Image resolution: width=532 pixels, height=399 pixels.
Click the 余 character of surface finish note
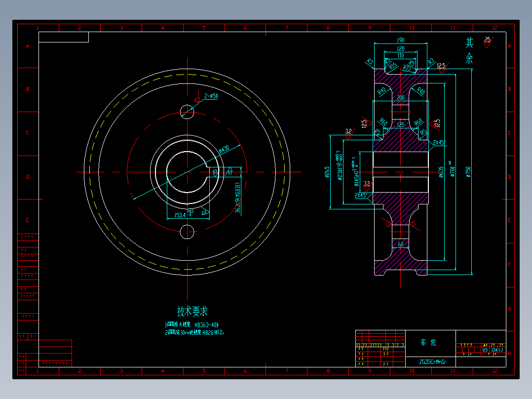click(x=469, y=58)
